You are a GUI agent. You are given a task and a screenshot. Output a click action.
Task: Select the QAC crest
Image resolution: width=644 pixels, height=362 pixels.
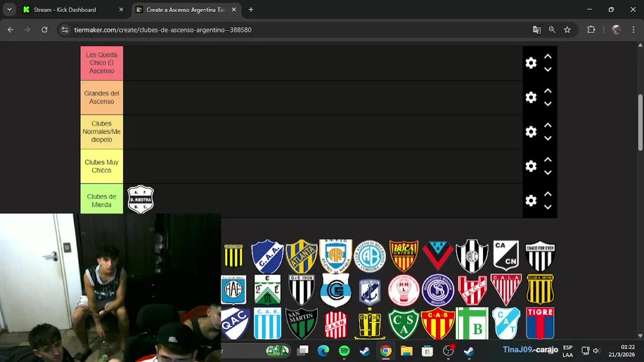click(234, 323)
